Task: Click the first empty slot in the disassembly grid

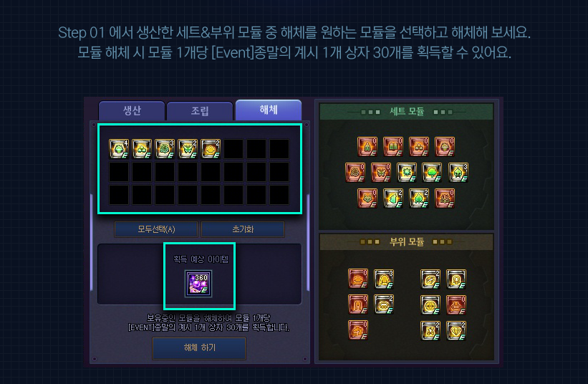Action: point(233,148)
